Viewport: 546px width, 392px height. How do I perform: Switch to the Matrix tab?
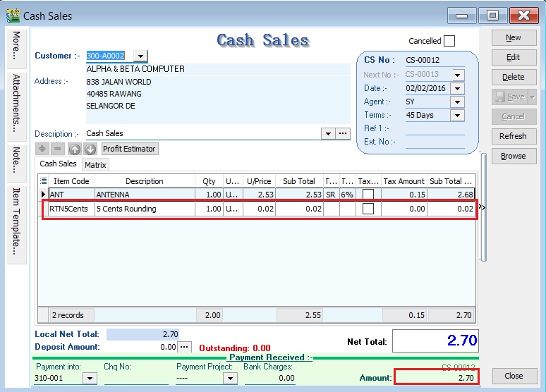coord(95,165)
